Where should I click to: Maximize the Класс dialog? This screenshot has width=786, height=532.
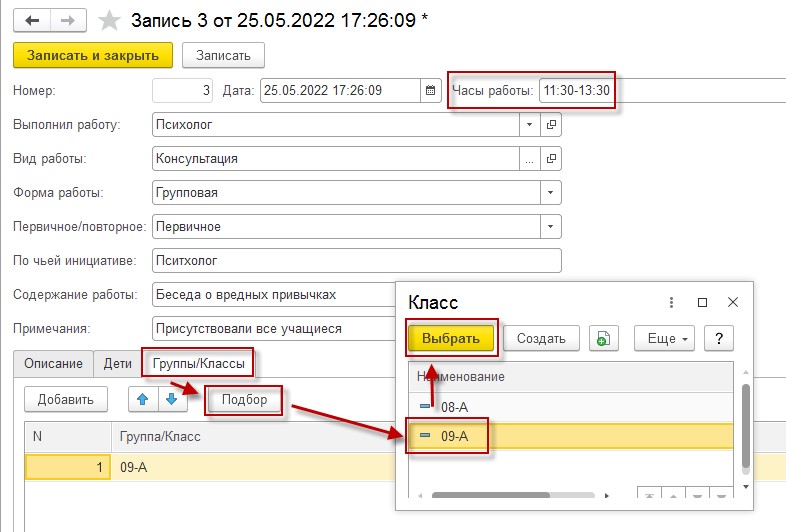pos(702,302)
